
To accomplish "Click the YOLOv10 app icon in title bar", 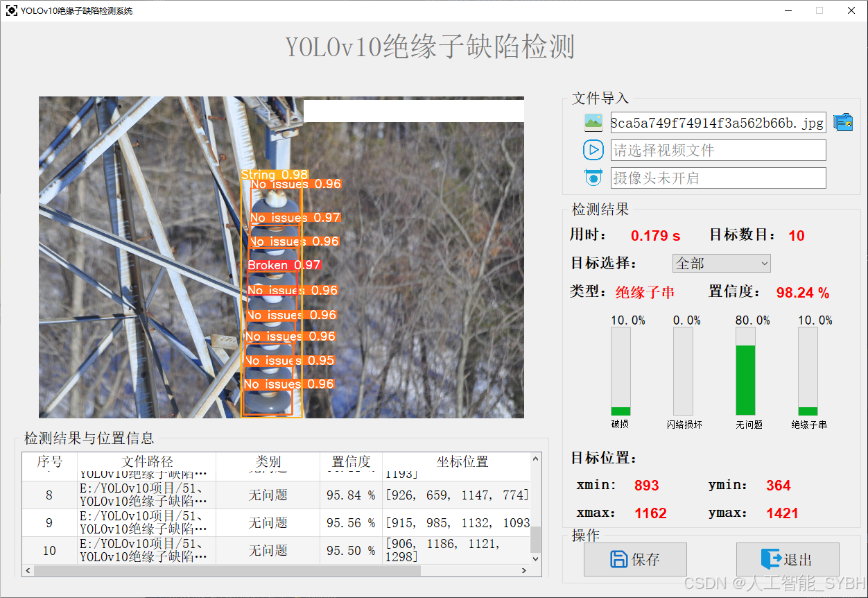I will 12,10.
